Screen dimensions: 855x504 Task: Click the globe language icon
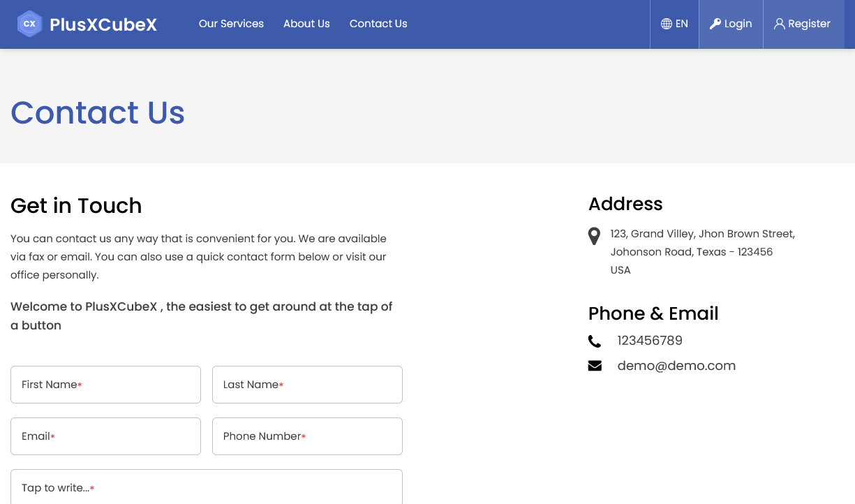[667, 24]
